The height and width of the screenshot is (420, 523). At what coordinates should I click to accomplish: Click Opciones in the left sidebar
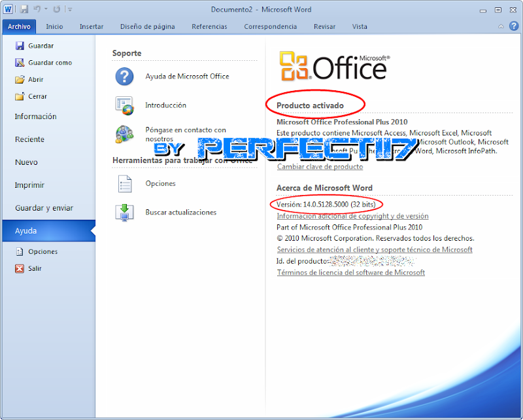pos(42,252)
